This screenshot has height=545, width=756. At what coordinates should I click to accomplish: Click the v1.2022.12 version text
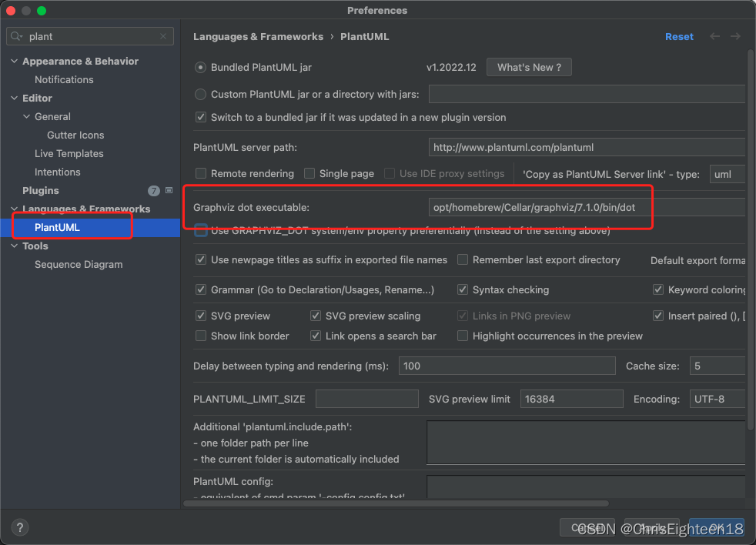(451, 68)
